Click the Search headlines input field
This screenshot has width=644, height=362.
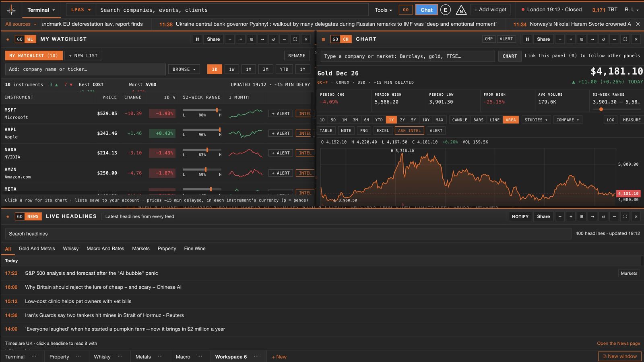point(288,234)
